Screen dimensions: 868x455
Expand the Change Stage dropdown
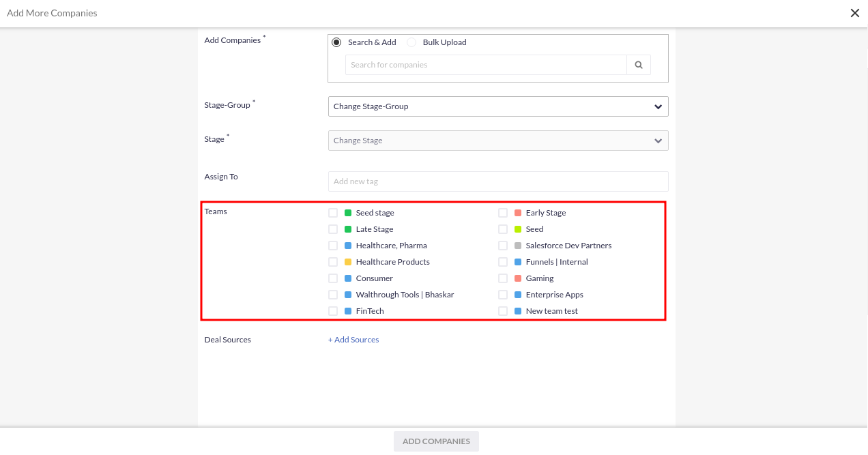point(497,141)
